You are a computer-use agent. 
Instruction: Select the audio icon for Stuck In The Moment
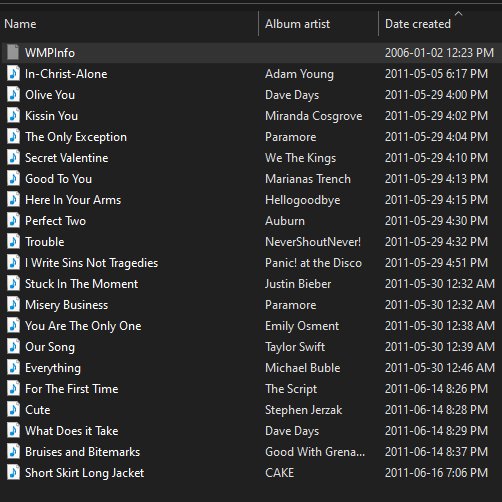(x=13, y=283)
